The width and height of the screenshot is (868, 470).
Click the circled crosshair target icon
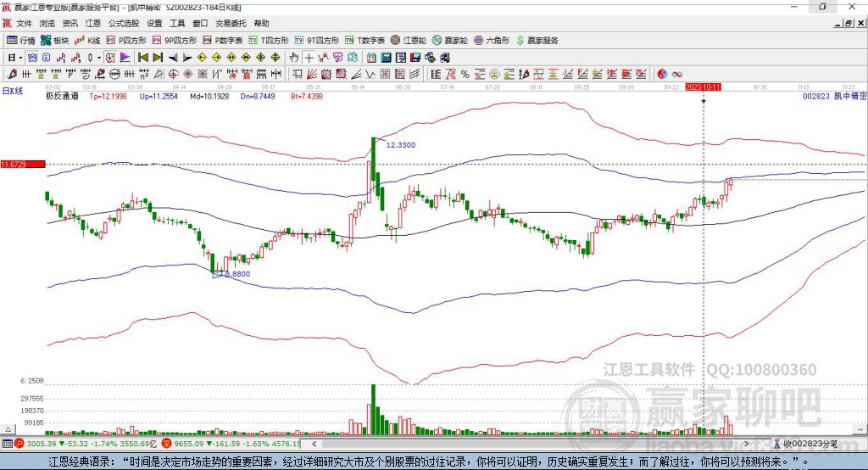[173, 75]
